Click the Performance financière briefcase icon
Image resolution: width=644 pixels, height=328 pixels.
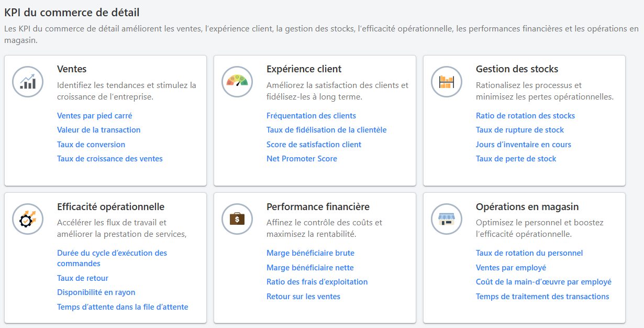pos(237,219)
